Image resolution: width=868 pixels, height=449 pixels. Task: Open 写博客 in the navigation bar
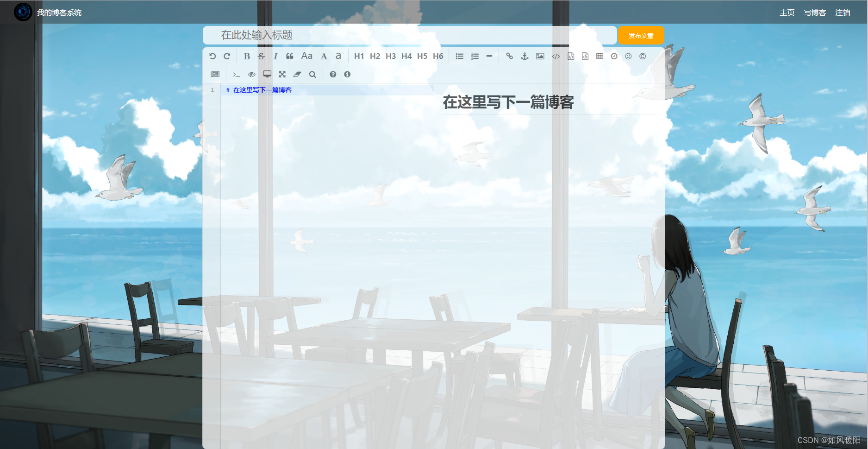coord(815,13)
